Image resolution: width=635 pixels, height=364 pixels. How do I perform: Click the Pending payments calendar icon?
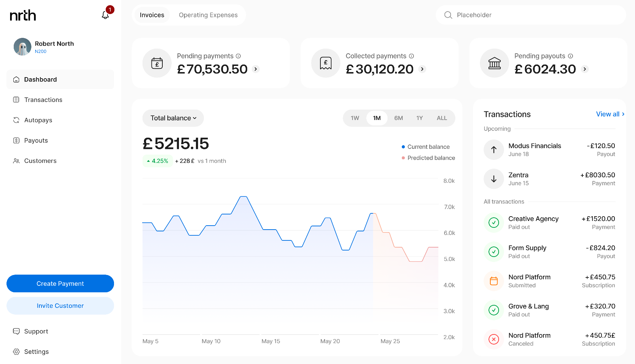(157, 63)
